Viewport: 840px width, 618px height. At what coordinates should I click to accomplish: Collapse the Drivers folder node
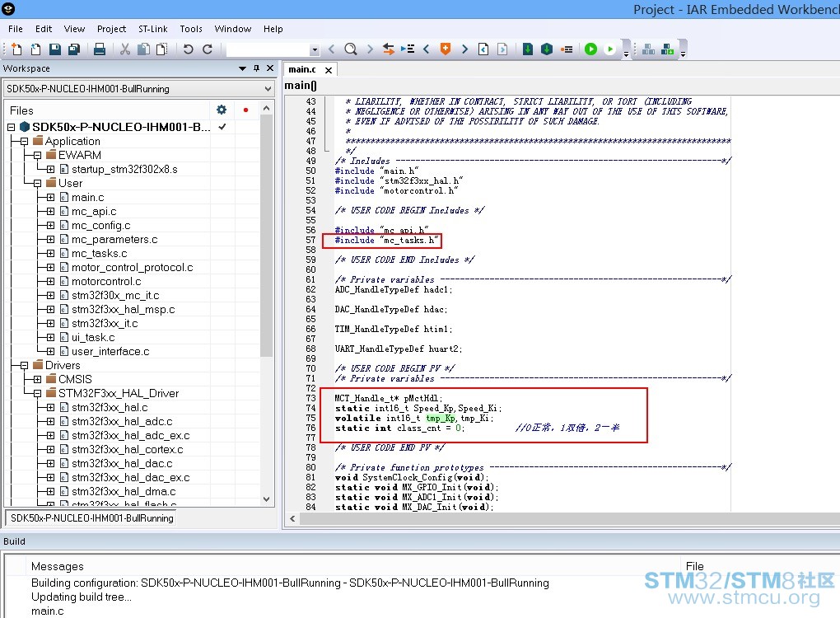[24, 366]
